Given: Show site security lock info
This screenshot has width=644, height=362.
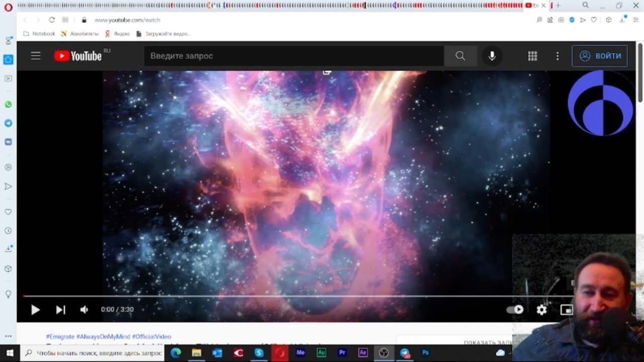Looking at the screenshot, I should click(x=84, y=20).
